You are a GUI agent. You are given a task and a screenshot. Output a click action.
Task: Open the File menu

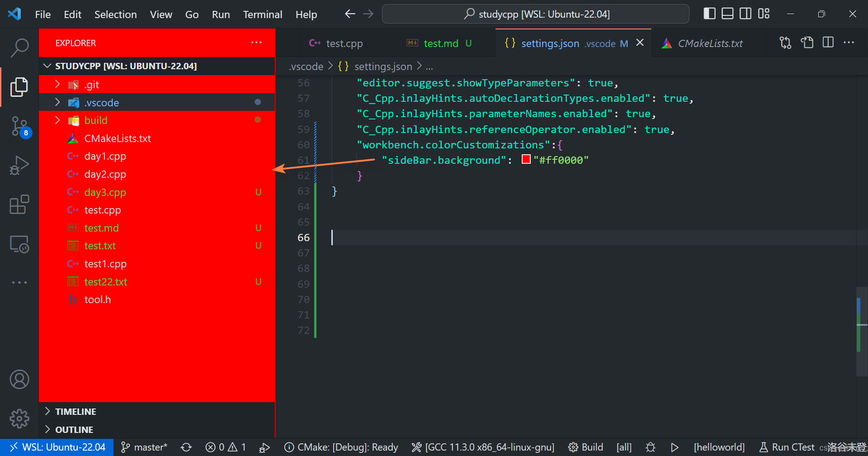click(43, 14)
